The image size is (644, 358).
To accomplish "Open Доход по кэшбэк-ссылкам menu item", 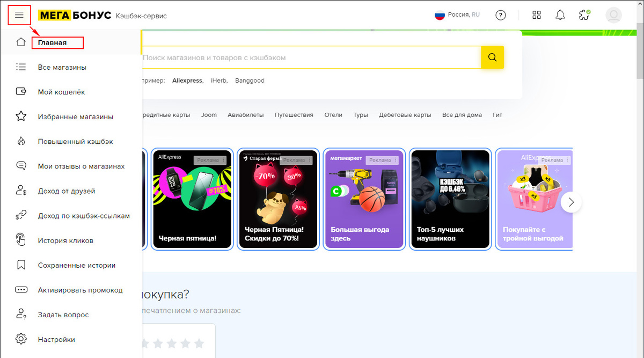I will pyautogui.click(x=84, y=216).
